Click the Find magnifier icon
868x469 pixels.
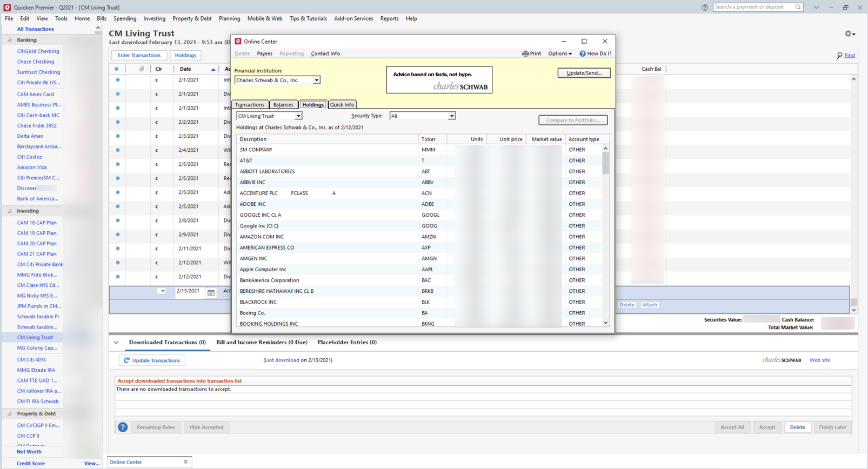click(839, 56)
